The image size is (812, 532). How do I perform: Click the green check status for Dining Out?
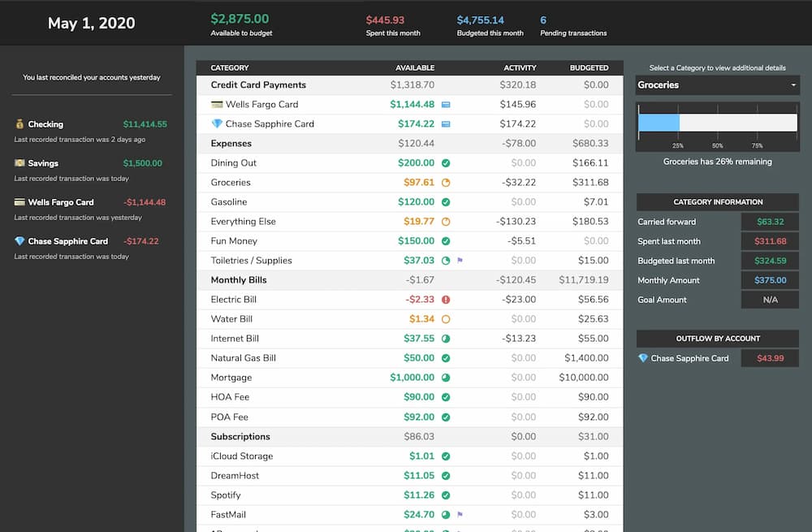[445, 163]
